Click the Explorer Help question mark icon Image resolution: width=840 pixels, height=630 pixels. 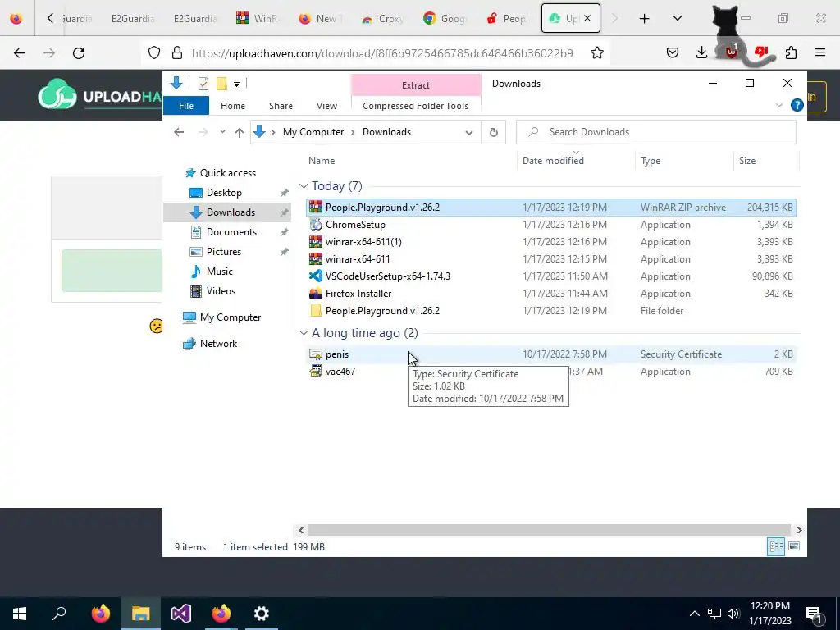(797, 106)
